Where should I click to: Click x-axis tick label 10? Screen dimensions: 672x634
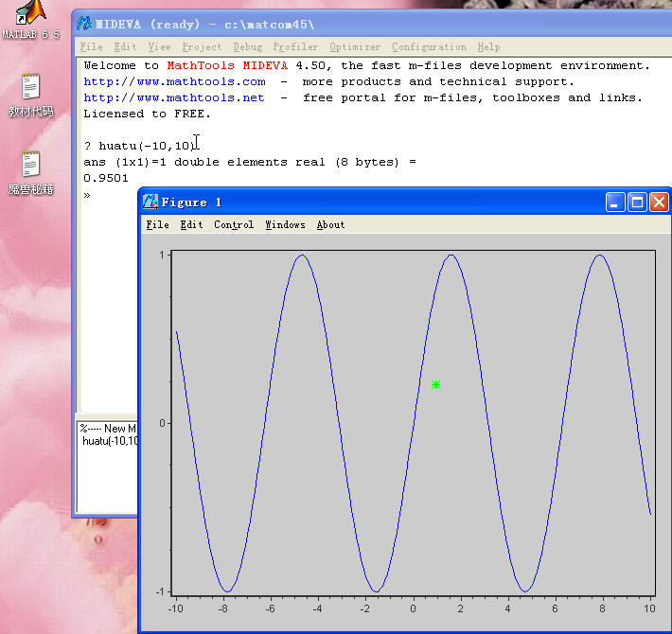649,608
